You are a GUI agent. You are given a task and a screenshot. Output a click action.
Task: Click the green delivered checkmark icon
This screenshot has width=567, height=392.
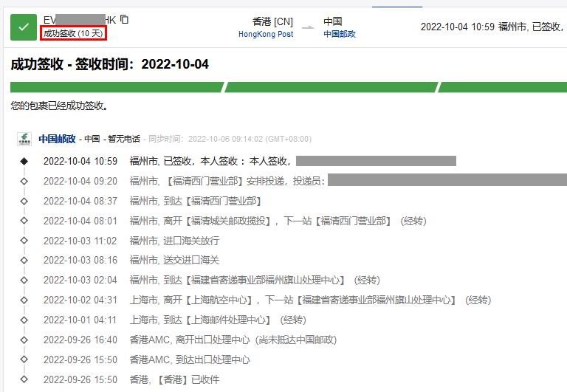click(24, 27)
